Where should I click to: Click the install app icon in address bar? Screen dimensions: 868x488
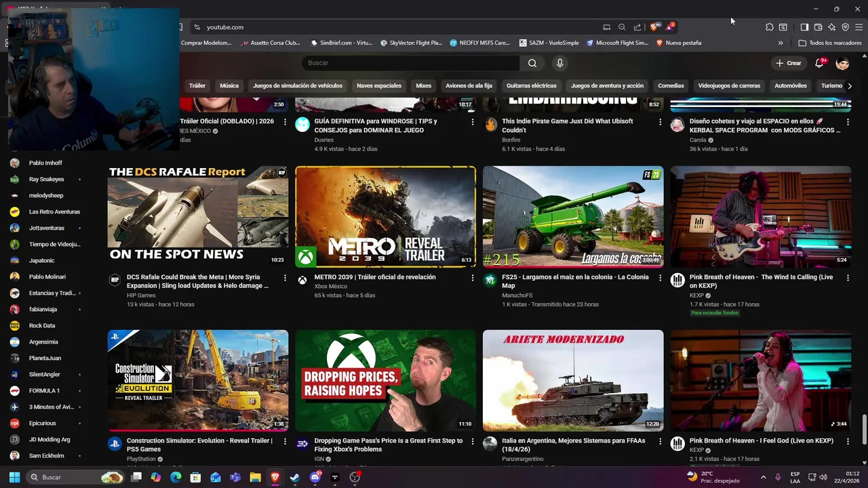coord(606,27)
